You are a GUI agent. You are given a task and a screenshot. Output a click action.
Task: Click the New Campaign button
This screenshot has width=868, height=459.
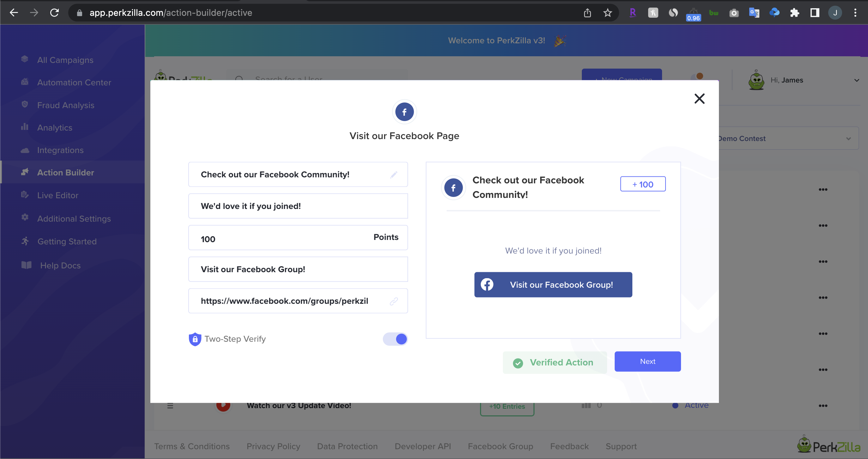pos(622,75)
